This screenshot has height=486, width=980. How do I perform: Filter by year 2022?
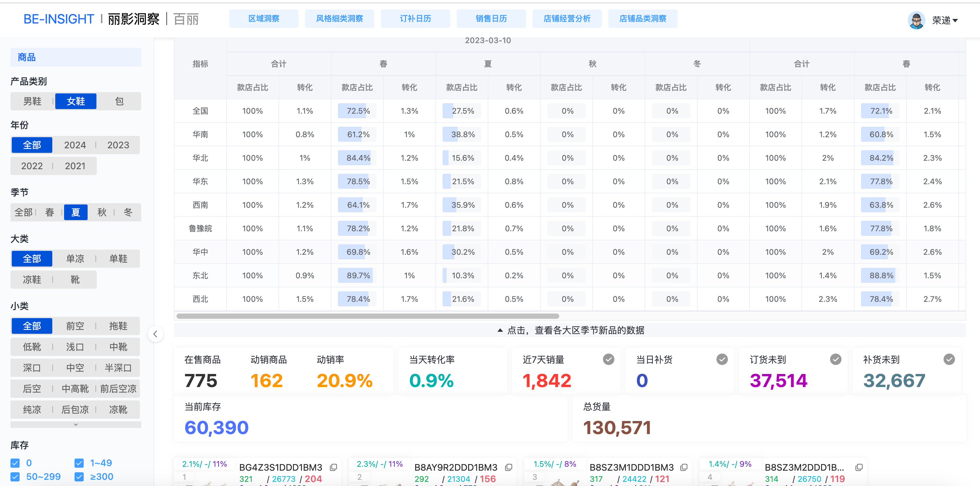click(32, 166)
